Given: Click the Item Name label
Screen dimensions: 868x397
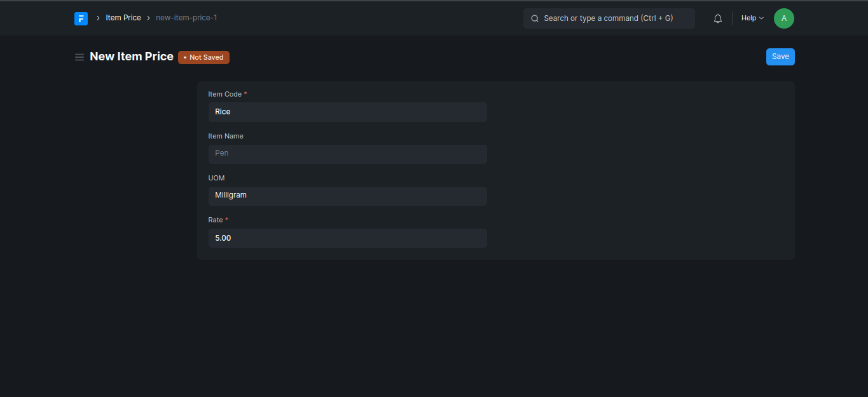Looking at the screenshot, I should pos(226,136).
